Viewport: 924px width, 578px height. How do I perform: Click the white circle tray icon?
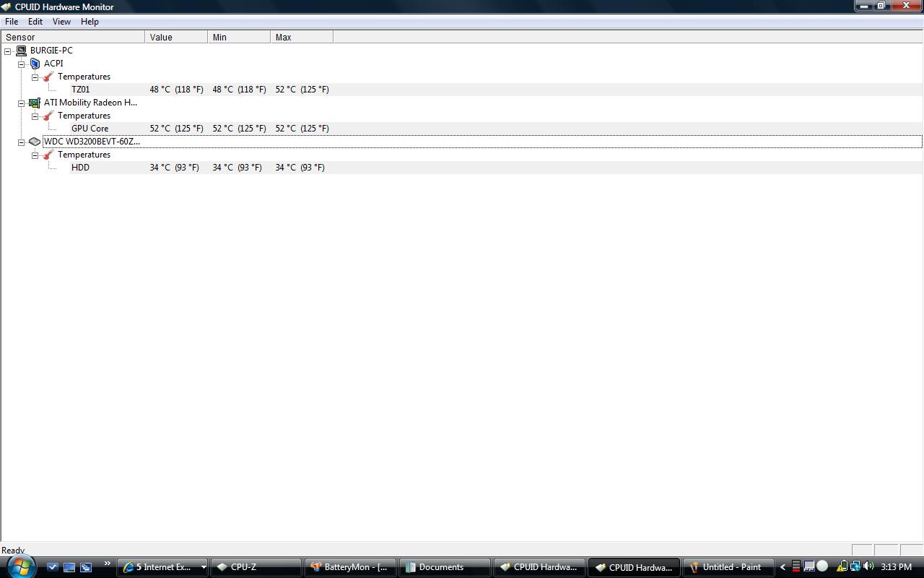click(x=821, y=566)
